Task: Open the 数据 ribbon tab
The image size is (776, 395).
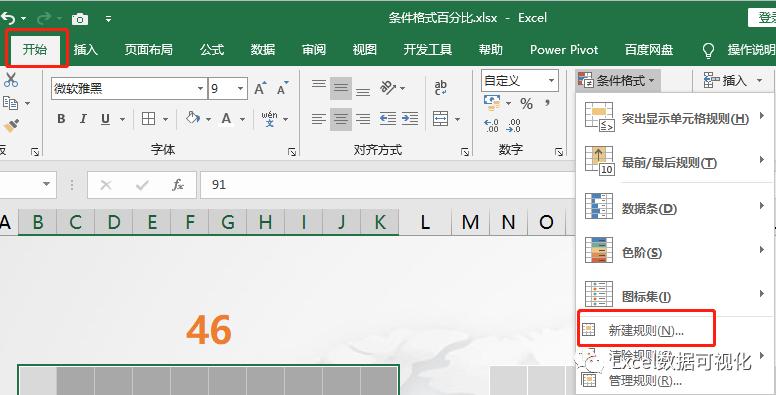Action: pos(262,49)
